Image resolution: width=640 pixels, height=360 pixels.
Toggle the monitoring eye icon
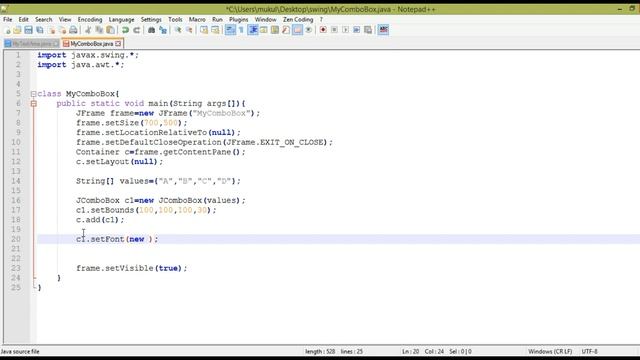309,30
